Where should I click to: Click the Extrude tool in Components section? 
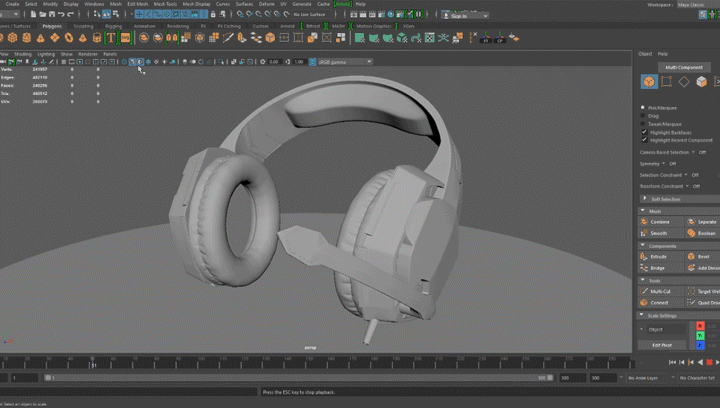pos(658,256)
